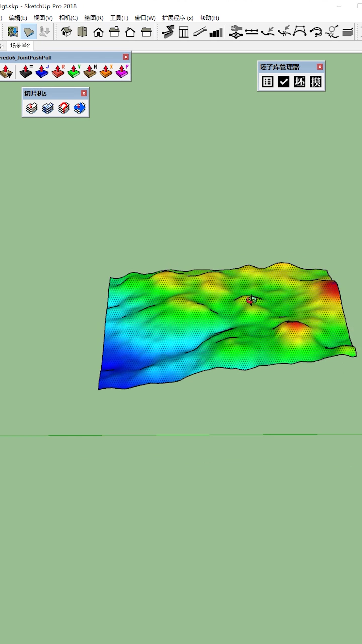Open the 帮助(H) menu
This screenshot has width=362, height=644.
click(209, 18)
